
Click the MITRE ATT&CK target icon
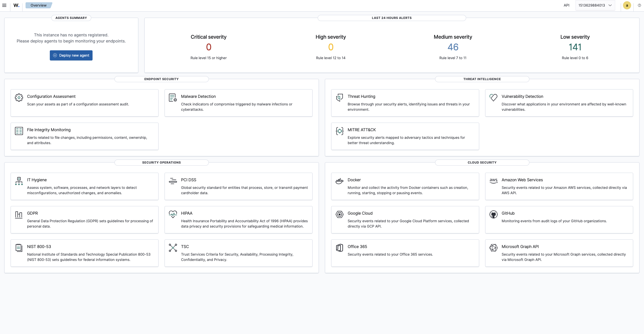point(339,131)
